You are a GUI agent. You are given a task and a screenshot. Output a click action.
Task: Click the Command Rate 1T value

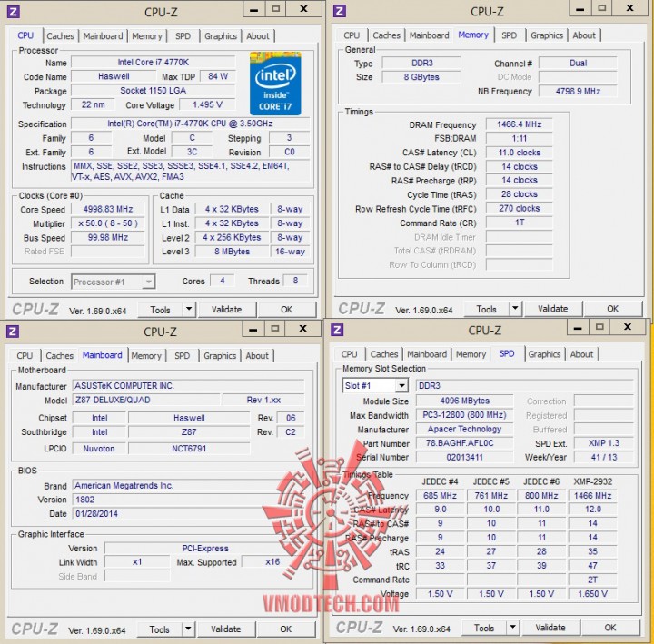[x=520, y=223]
